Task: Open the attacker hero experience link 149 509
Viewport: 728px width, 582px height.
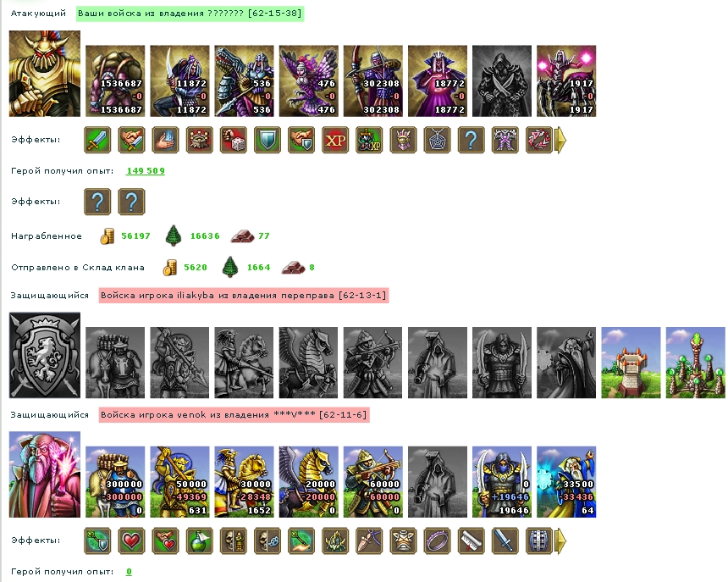Action: coord(146,171)
